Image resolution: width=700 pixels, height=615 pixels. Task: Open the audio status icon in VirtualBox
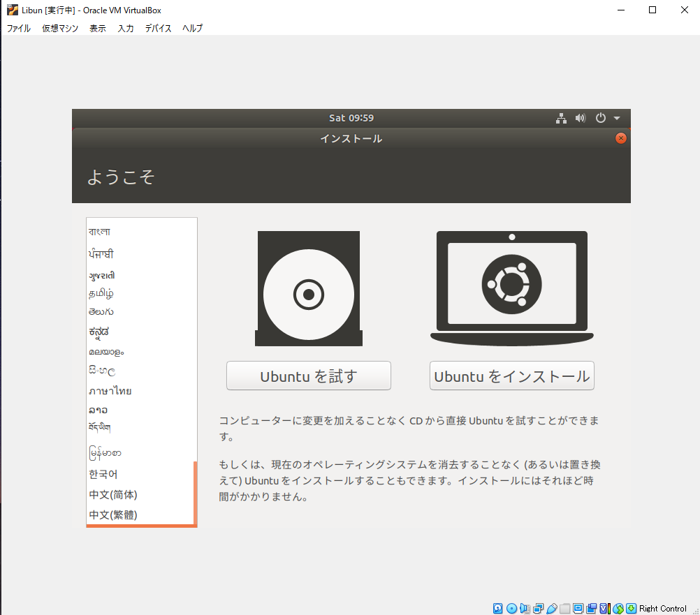click(525, 608)
